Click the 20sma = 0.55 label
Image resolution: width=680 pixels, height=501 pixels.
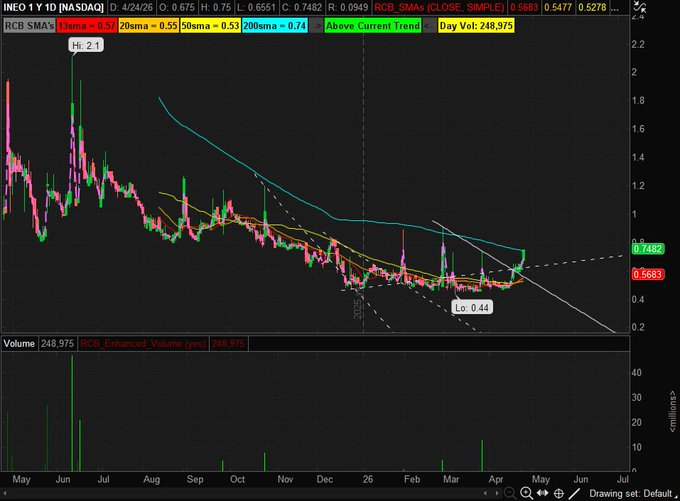point(148,26)
